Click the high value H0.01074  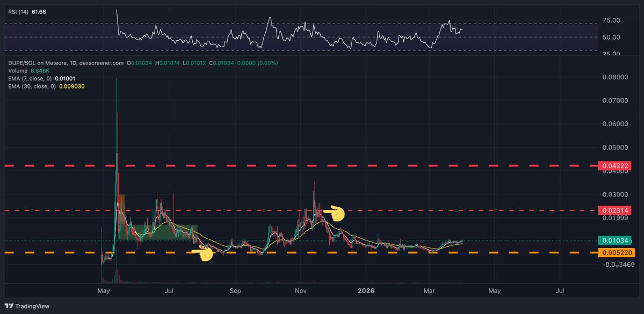tap(168, 63)
